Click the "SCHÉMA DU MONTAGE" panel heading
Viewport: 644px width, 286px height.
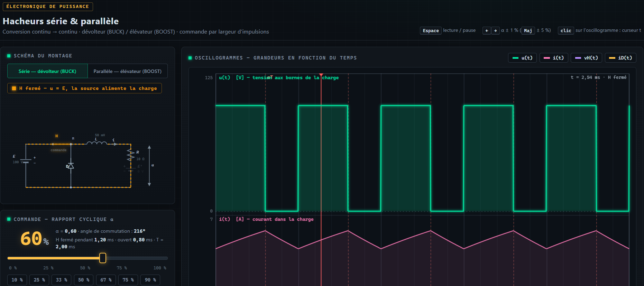coord(43,56)
